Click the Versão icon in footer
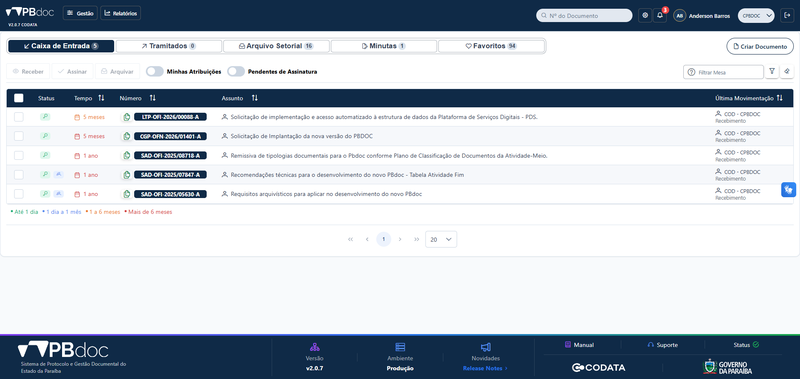 [314, 347]
